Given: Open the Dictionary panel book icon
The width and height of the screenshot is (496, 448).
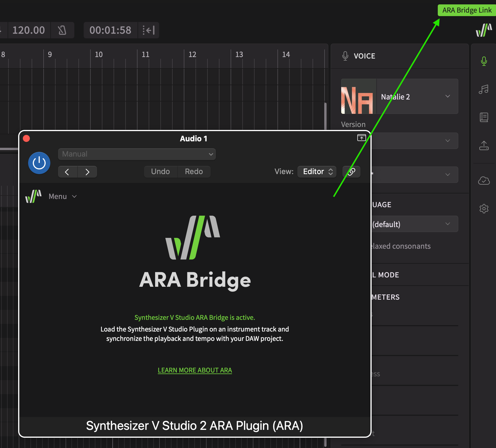Looking at the screenshot, I should (484, 117).
